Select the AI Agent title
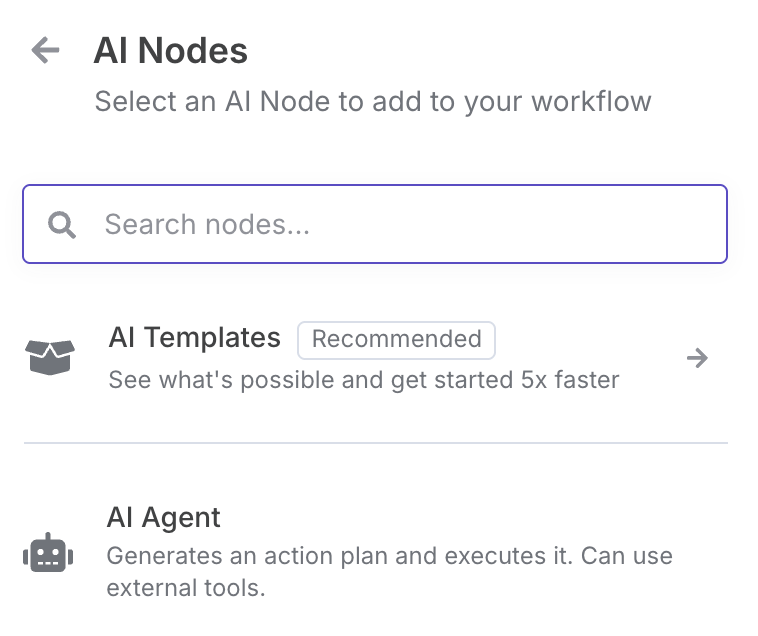The width and height of the screenshot is (758, 636). coord(163,518)
